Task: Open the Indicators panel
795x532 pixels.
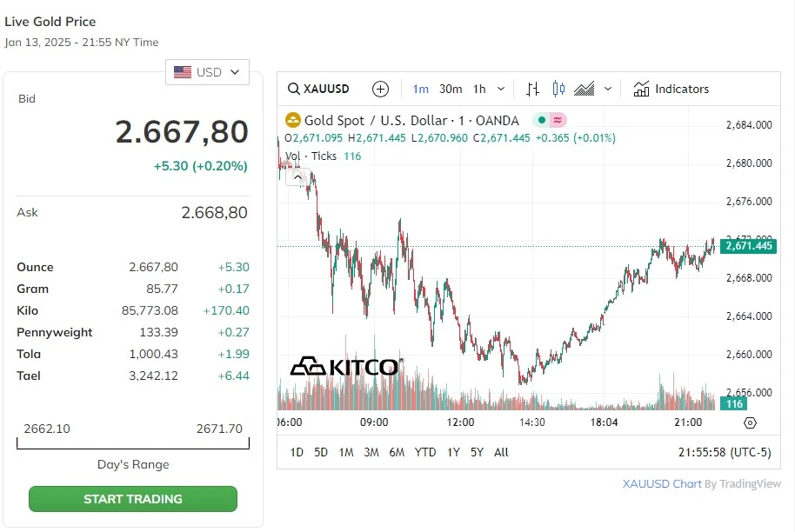Action: (671, 89)
